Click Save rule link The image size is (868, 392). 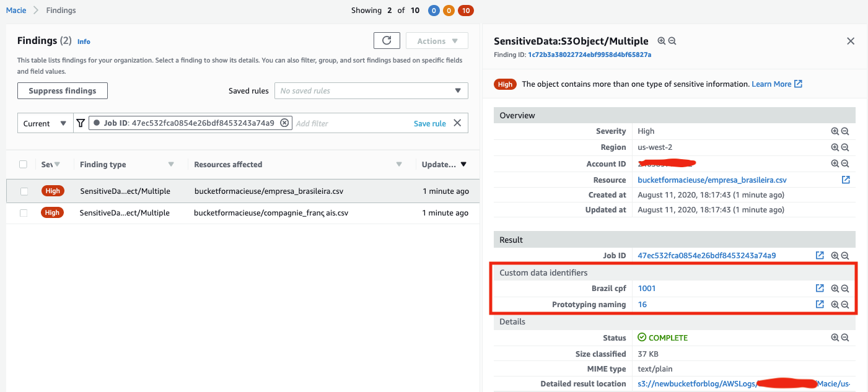pyautogui.click(x=430, y=123)
